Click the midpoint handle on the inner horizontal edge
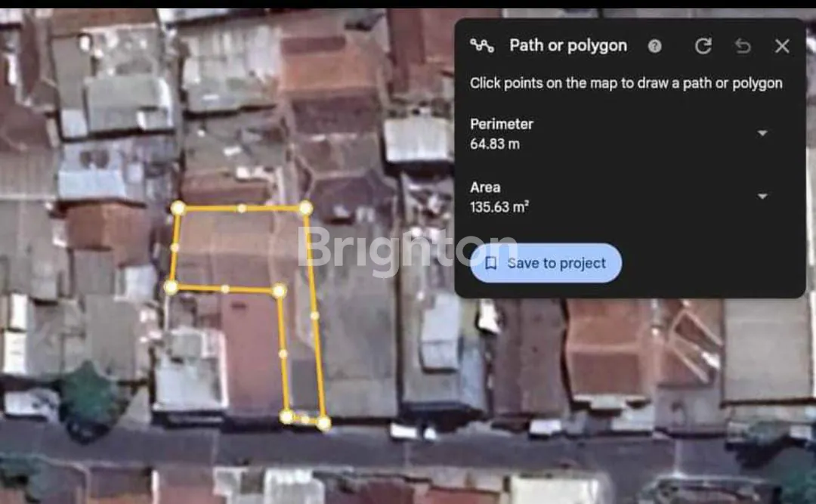Image resolution: width=816 pixels, height=504 pixels. [225, 289]
